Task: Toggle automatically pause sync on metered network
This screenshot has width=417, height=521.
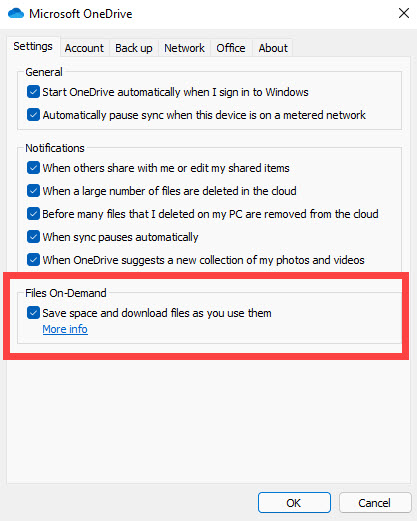Action: 33,115
